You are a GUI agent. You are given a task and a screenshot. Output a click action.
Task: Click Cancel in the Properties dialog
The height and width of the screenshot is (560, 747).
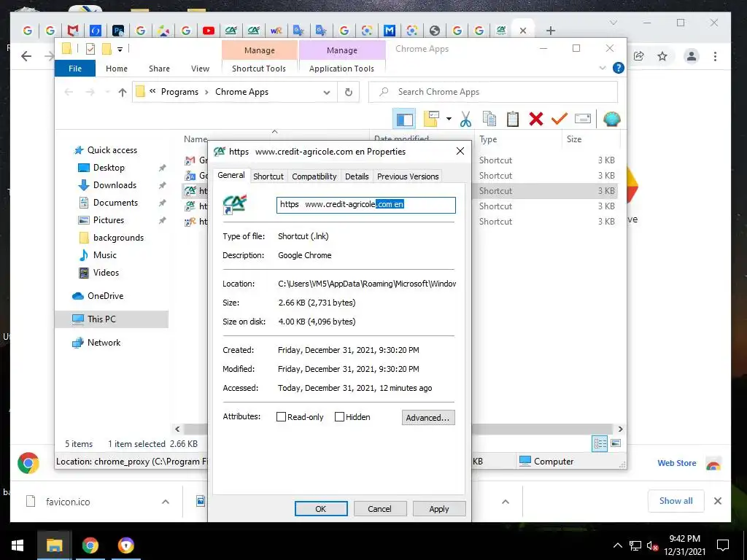click(x=379, y=508)
